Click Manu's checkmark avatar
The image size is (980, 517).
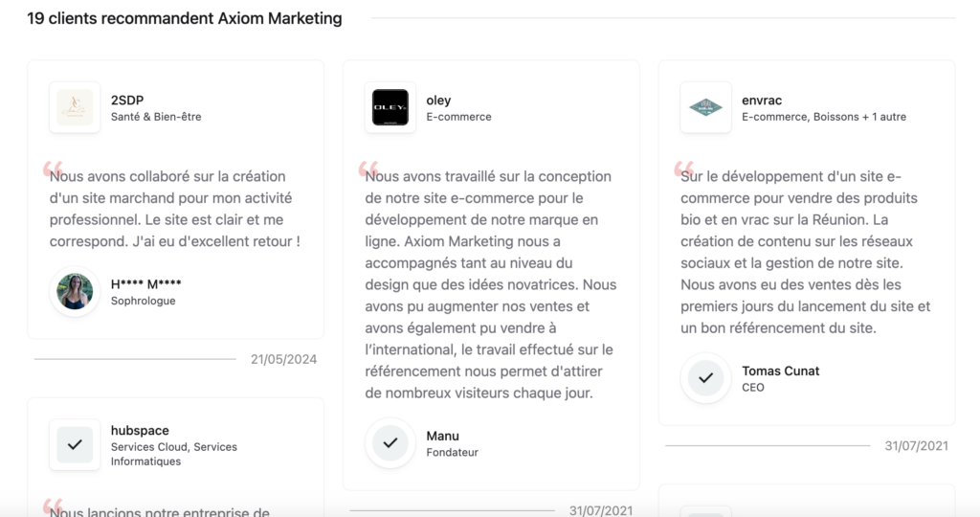390,442
